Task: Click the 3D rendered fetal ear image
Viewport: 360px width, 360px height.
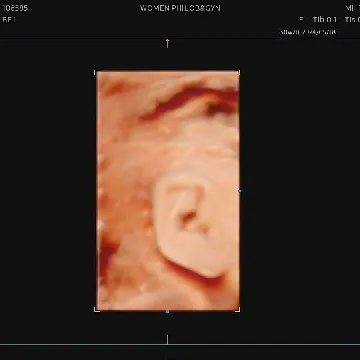Action: 167,191
